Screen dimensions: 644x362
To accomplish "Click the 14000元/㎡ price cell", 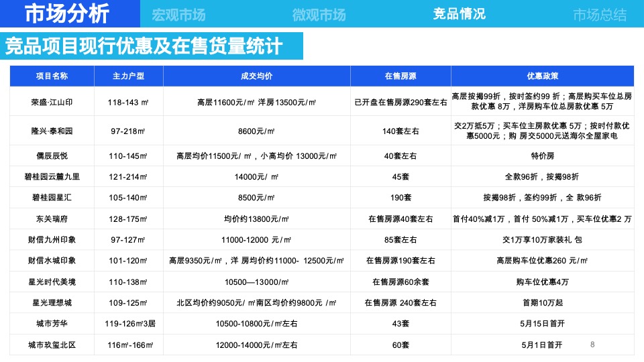I will (x=256, y=177).
